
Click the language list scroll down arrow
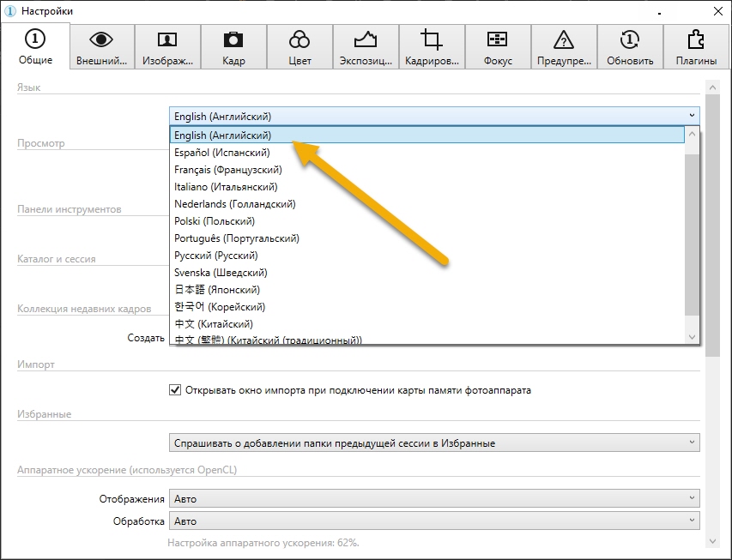pyautogui.click(x=692, y=336)
